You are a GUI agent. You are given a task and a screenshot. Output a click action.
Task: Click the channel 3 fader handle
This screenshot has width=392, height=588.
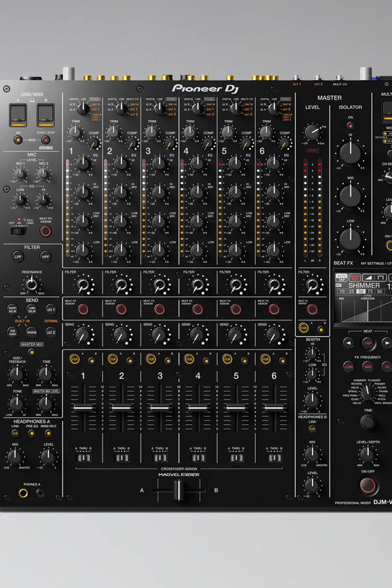(x=160, y=408)
